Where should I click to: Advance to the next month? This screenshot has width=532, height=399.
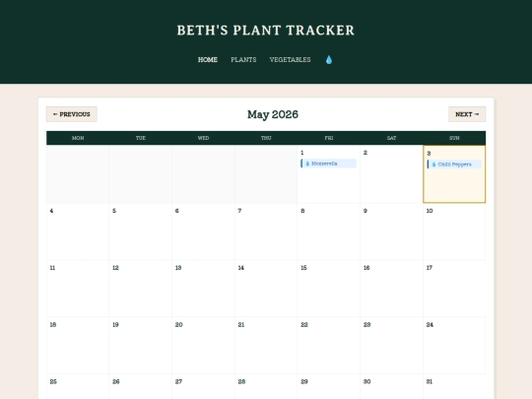tap(467, 114)
